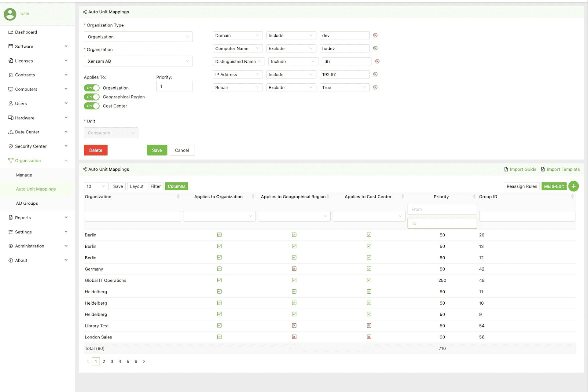This screenshot has width=588, height=392.
Task: Click the green Save button
Action: tap(157, 150)
